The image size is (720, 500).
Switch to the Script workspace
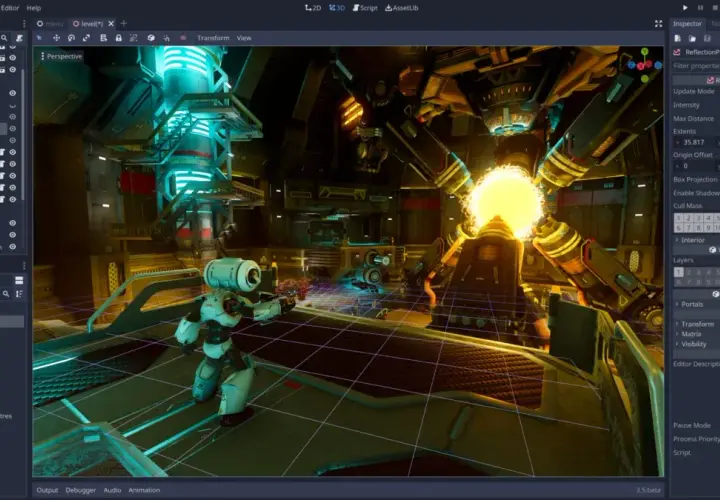click(x=365, y=8)
